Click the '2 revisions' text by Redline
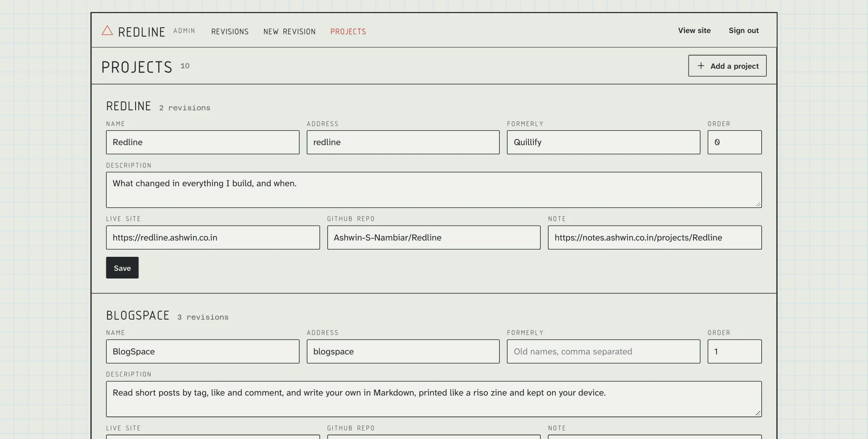 click(184, 108)
